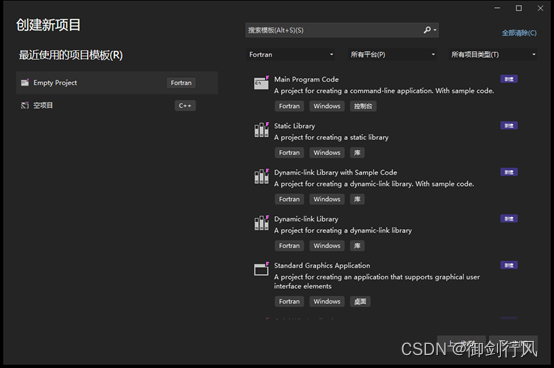Click the Empty Project Fortran icon
The image size is (554, 368).
pyautogui.click(x=25, y=83)
